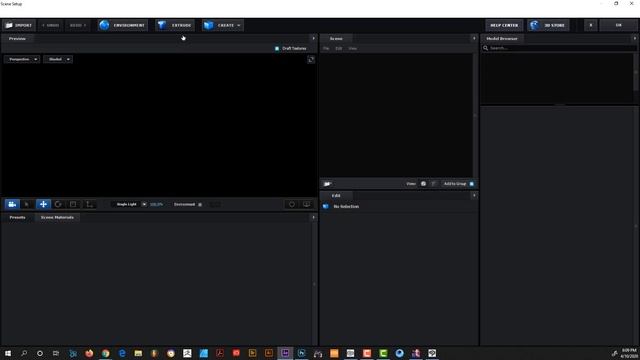Switch to the Presets tab
The height and width of the screenshot is (360, 640).
(x=18, y=217)
